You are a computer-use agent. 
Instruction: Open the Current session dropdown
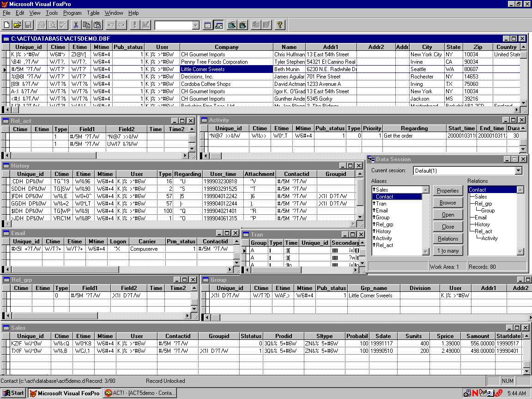point(519,171)
